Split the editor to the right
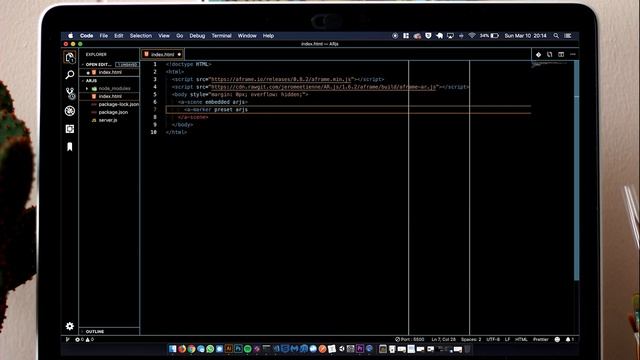The image size is (640, 360). pos(561,54)
